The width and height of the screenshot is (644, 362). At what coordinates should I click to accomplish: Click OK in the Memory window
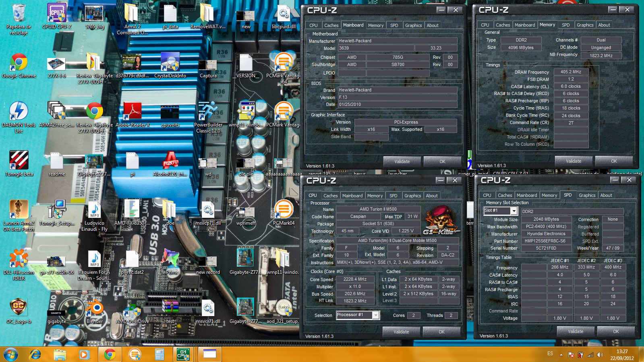click(x=614, y=161)
